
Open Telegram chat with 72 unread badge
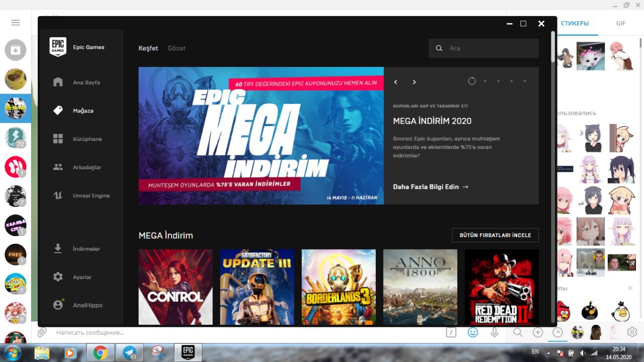tap(16, 137)
